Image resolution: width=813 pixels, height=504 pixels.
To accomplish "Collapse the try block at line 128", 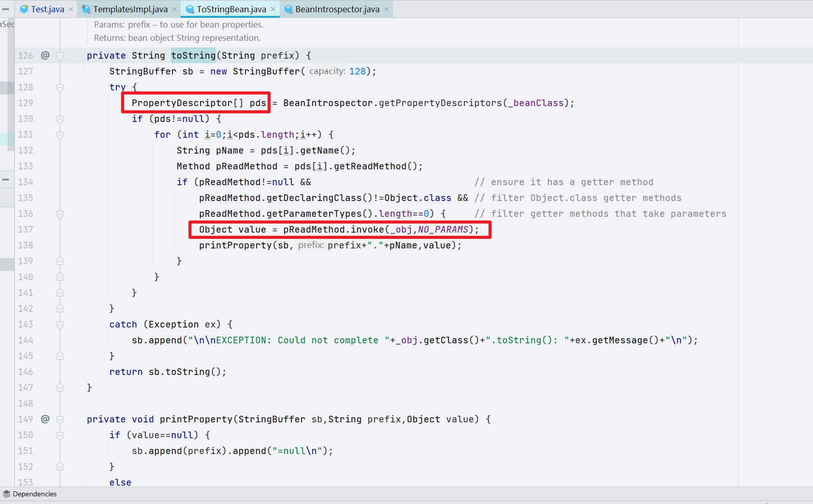I will [60, 87].
